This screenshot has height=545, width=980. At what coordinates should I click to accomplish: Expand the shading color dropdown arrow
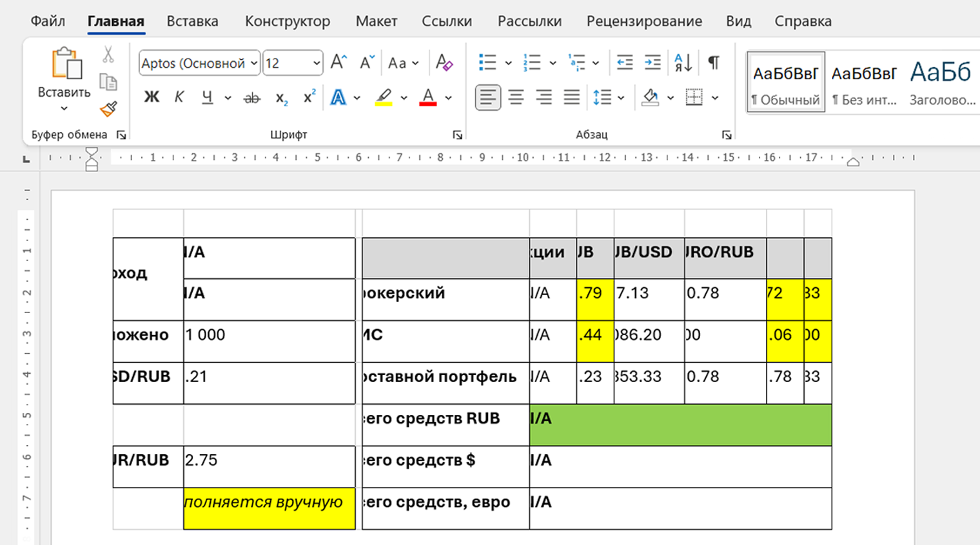pos(671,98)
